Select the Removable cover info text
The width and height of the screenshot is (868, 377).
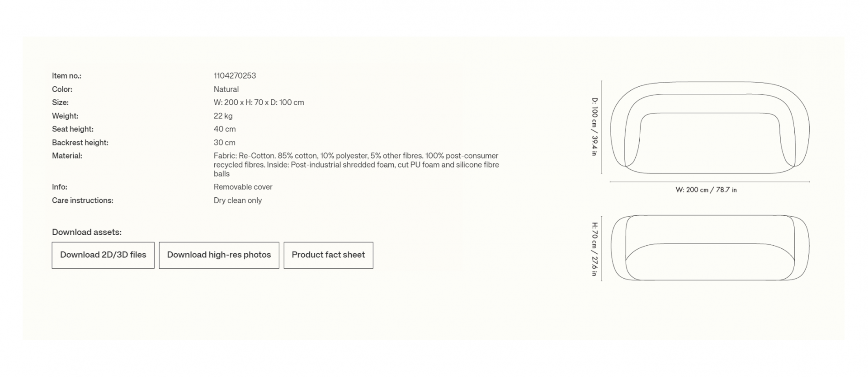(243, 187)
